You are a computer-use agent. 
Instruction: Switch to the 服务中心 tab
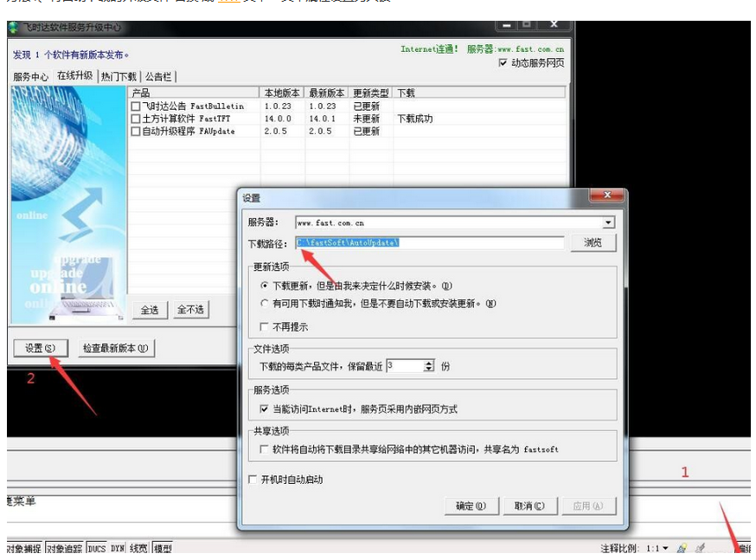[x=30, y=77]
